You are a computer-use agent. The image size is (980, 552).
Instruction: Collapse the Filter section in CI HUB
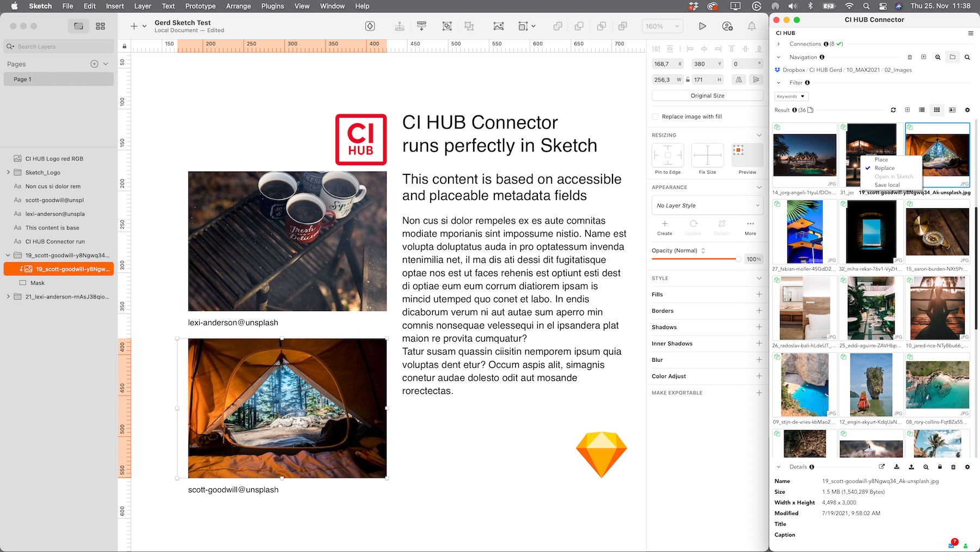[779, 83]
